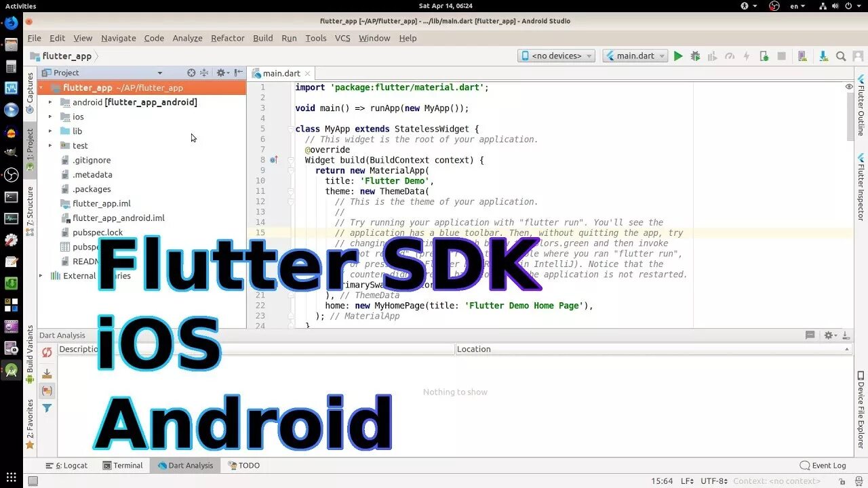Open the main.dart run configuration dropdown

(x=635, y=56)
